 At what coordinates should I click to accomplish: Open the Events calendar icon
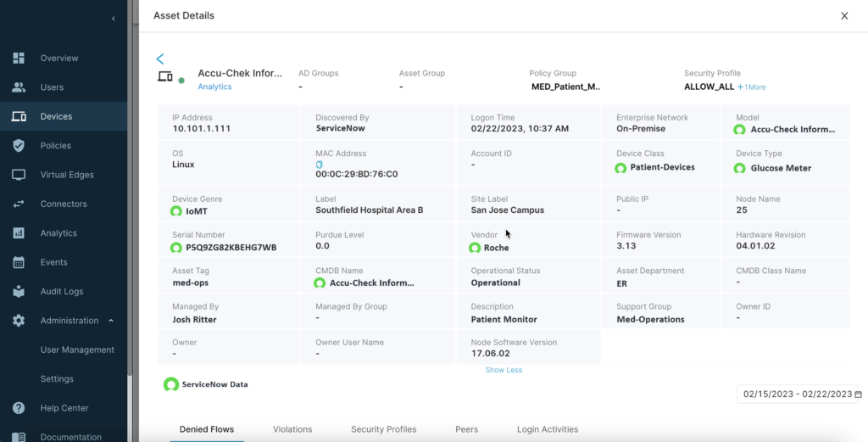[19, 262]
